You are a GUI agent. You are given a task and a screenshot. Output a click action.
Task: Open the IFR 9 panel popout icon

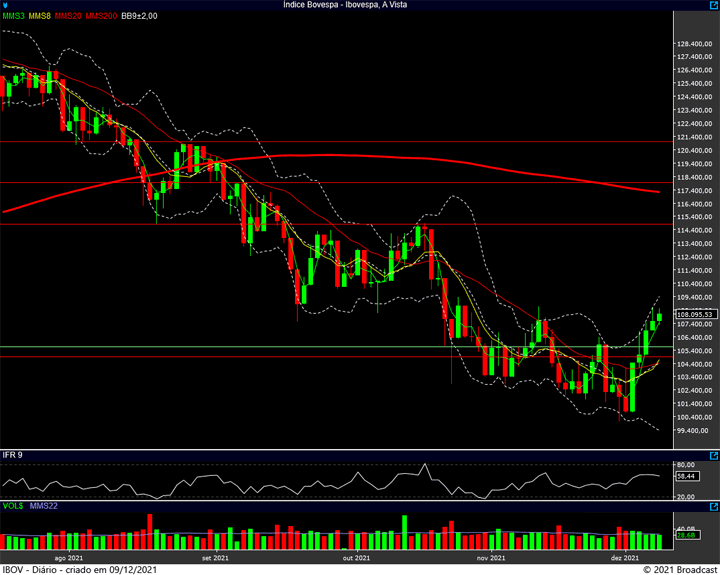[714, 456]
